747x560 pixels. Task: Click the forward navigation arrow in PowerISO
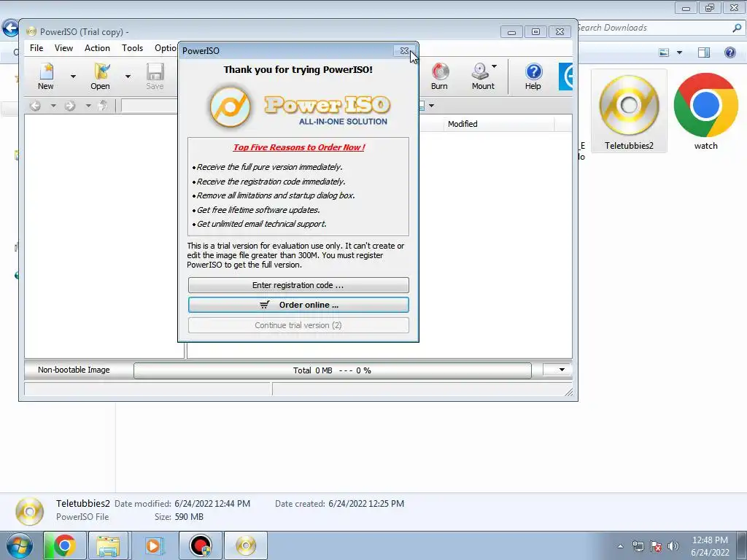point(70,106)
